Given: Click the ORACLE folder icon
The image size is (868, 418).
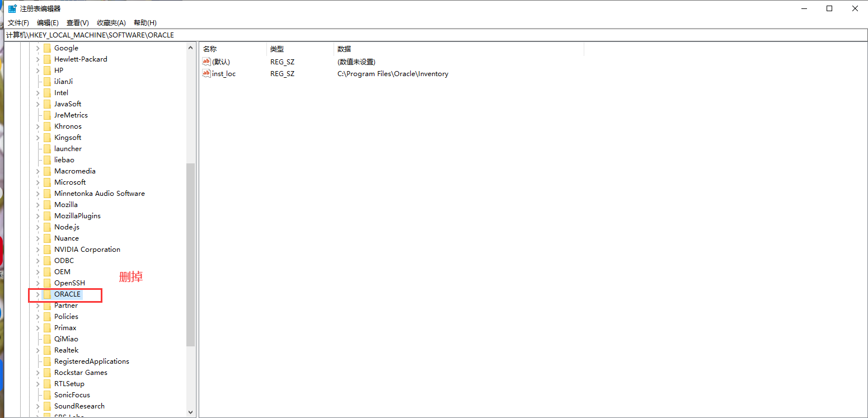Looking at the screenshot, I should [48, 294].
